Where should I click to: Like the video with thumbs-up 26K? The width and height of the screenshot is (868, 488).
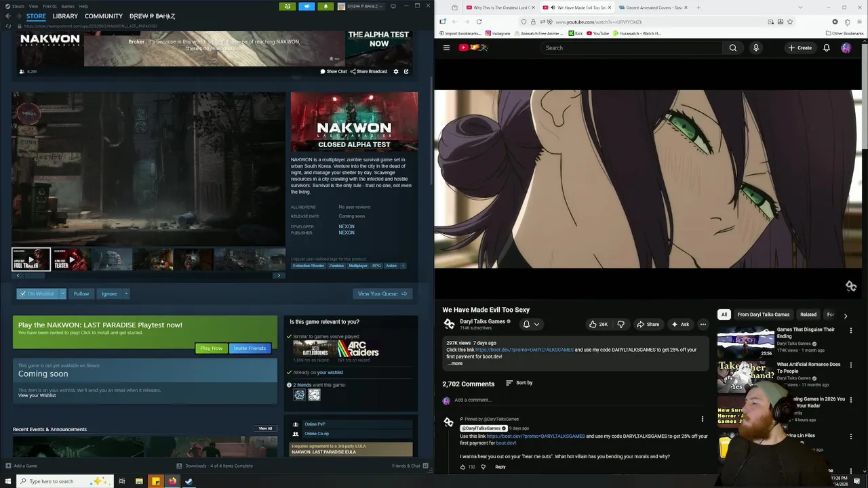[x=598, y=324]
